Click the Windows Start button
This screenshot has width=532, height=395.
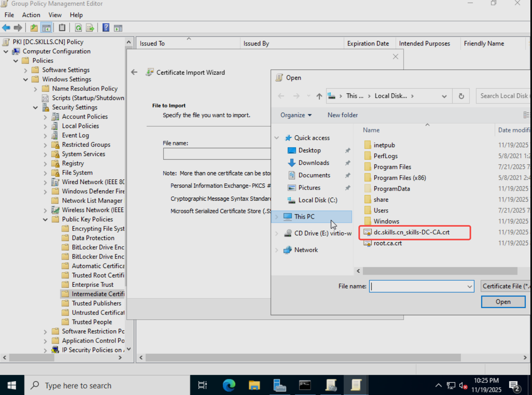(12, 385)
